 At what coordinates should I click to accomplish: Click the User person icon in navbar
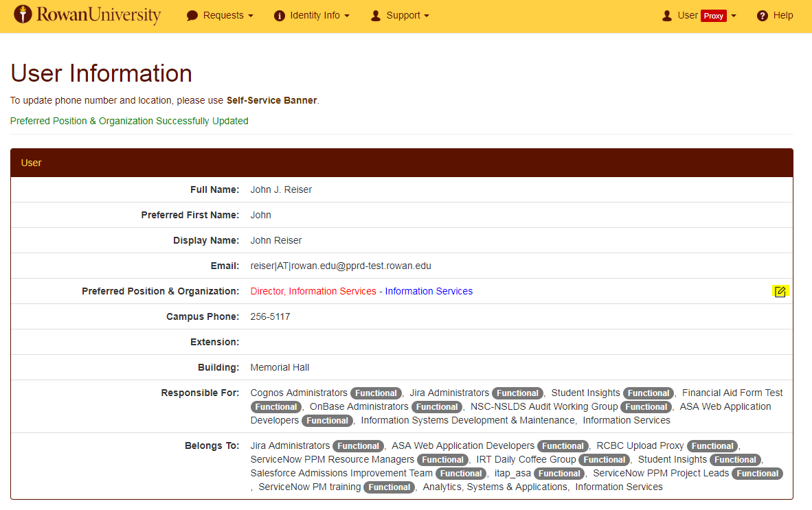(667, 16)
